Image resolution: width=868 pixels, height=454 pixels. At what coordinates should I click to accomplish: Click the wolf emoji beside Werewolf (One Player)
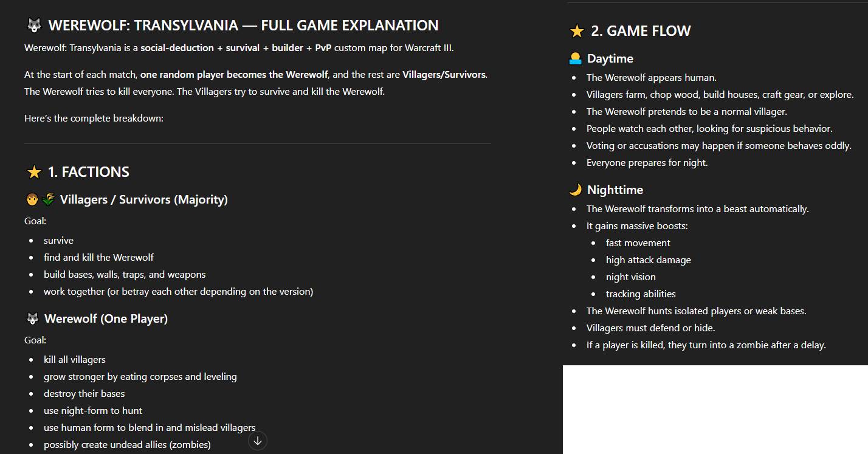[33, 318]
